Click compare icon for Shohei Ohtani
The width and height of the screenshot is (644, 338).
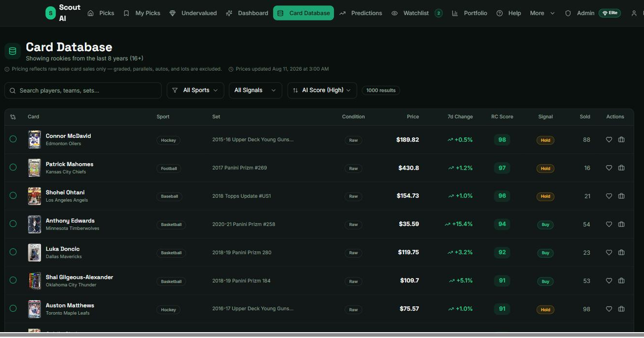(x=621, y=196)
